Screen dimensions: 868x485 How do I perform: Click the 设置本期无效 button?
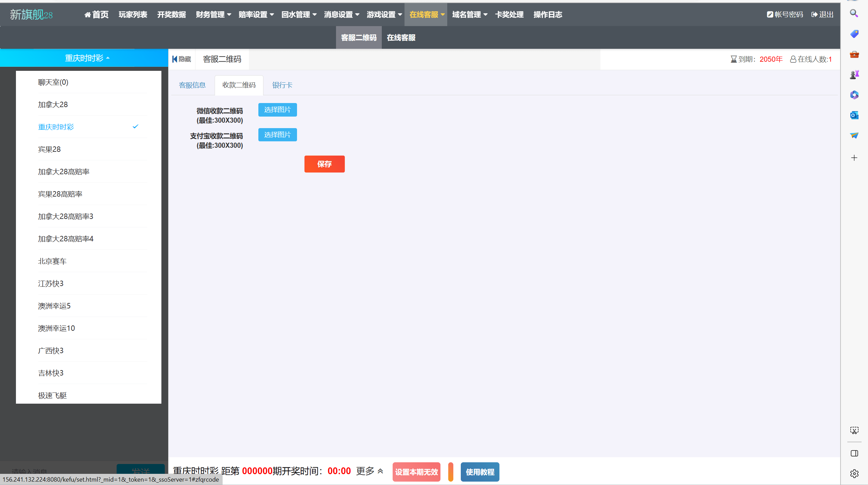click(416, 472)
